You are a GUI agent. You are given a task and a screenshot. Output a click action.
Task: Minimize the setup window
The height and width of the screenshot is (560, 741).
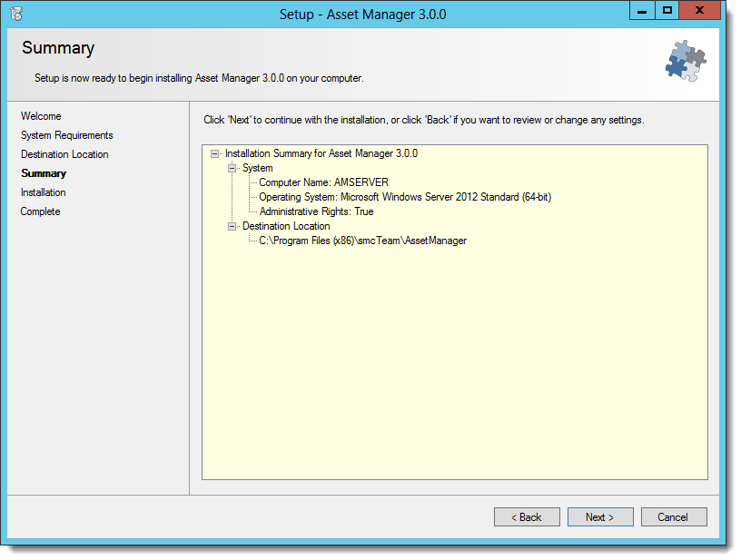[642, 10]
